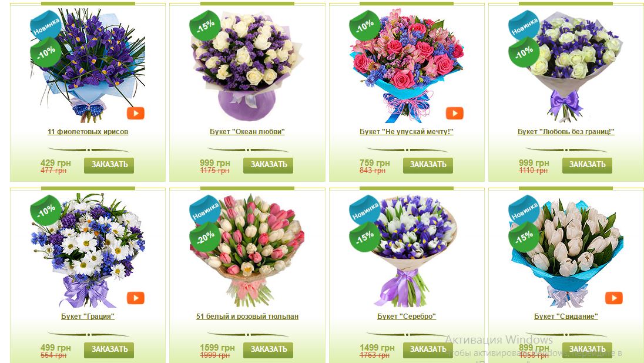644x363 pixels.
Task: Open the Букет "Свидание" product link
Action: pos(566,317)
